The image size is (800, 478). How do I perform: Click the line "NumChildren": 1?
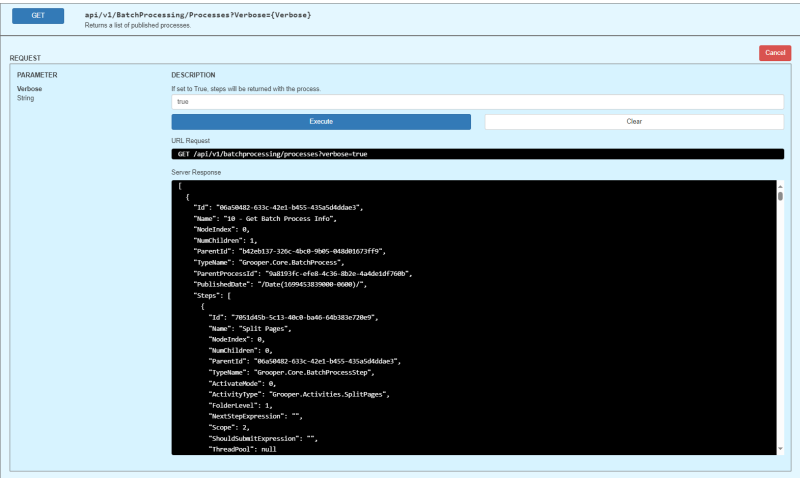point(226,241)
